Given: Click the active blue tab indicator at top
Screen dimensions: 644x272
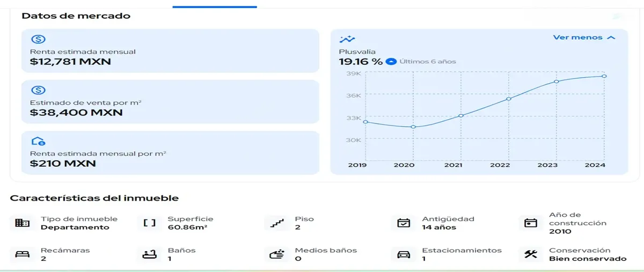Looking at the screenshot, I should coord(215,7).
